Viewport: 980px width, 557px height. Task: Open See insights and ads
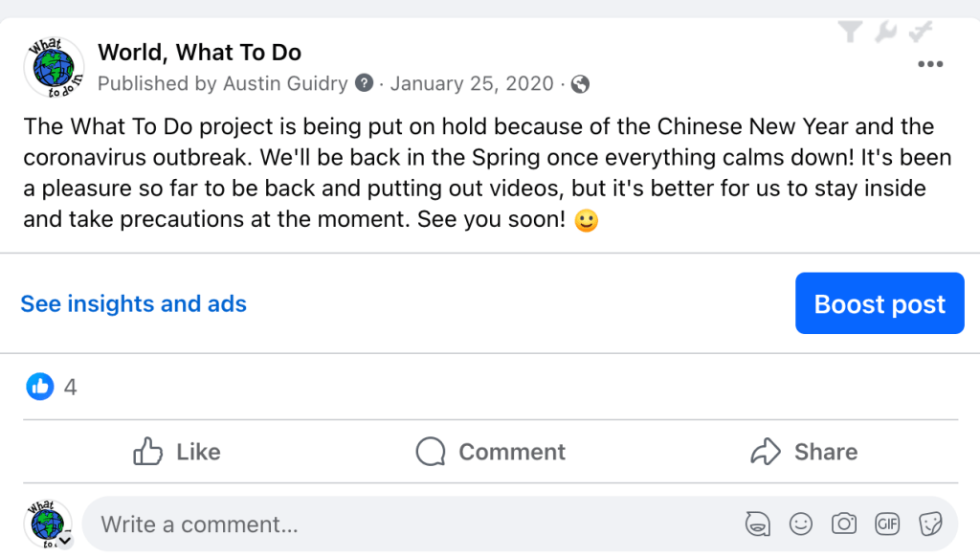[x=134, y=304]
